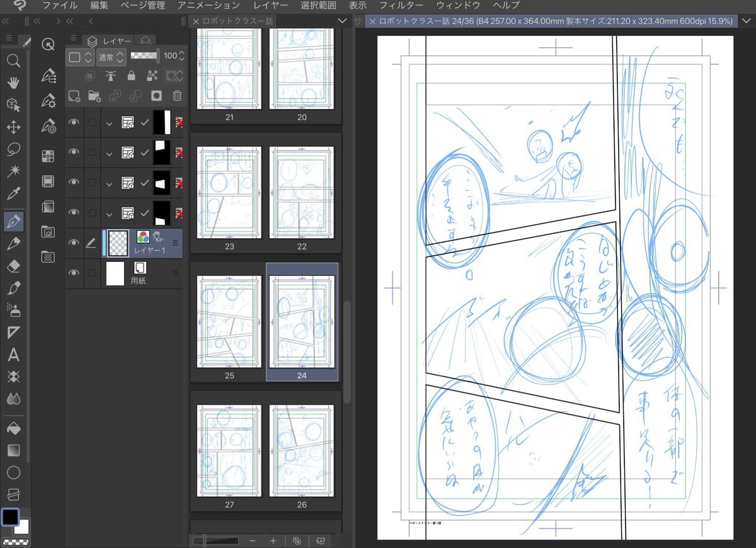The image size is (756, 548).
Task: Select the Blend droplets tool
Action: 13,398
